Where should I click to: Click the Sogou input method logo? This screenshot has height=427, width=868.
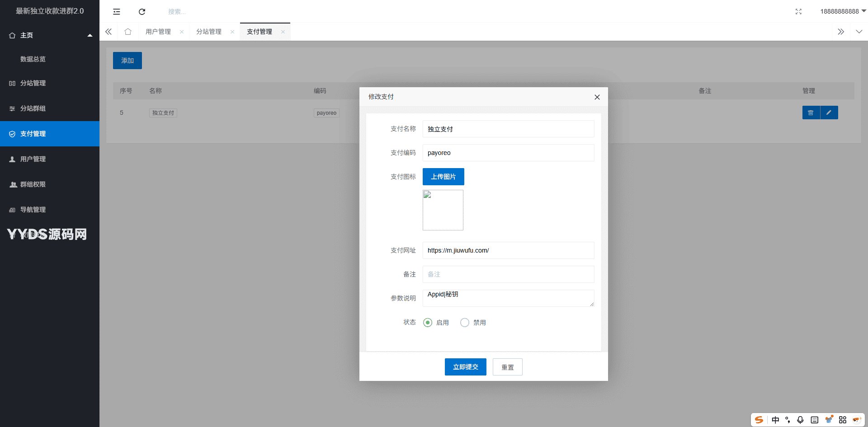click(x=759, y=420)
